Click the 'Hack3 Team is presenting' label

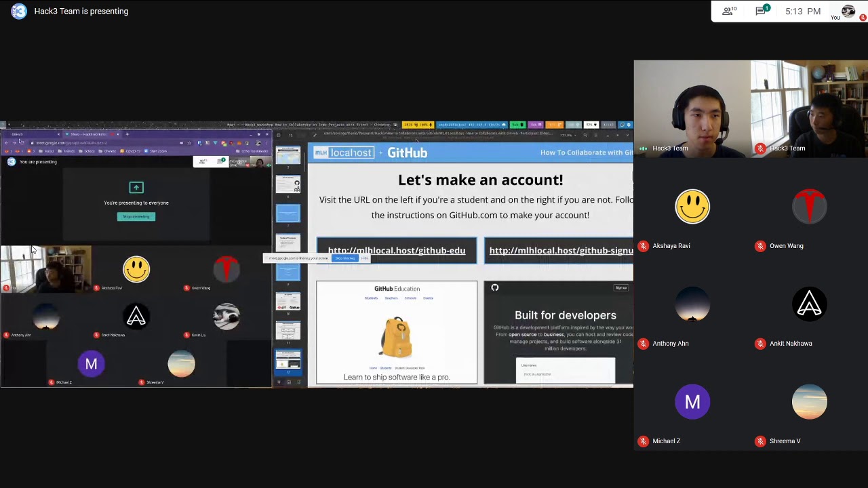pos(81,11)
